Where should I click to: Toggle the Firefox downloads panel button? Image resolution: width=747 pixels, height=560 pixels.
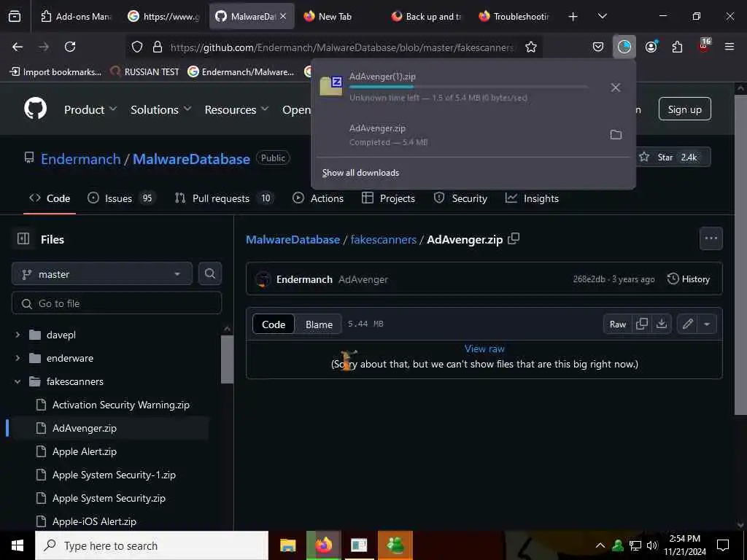pos(624,47)
